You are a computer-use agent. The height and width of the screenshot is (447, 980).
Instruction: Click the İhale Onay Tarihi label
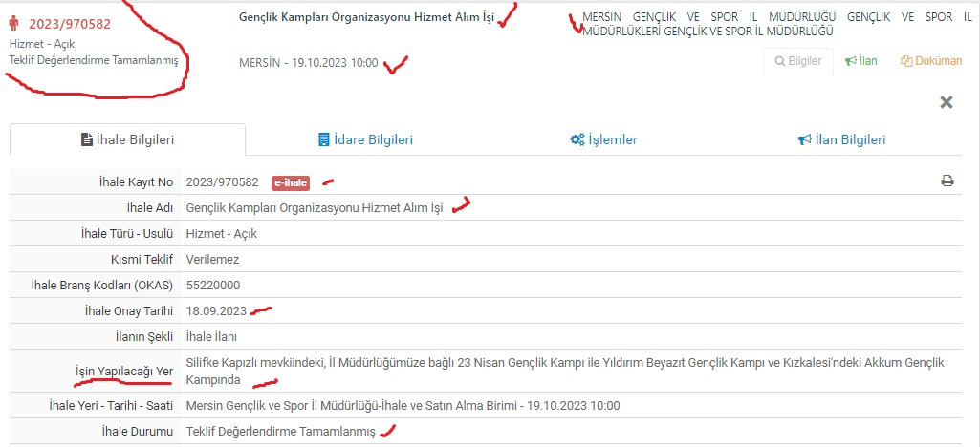pyautogui.click(x=129, y=311)
